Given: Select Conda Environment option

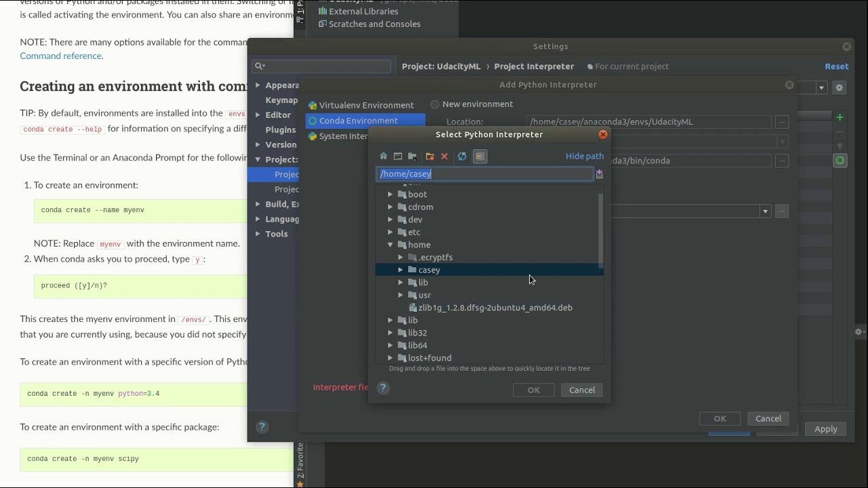Looking at the screenshot, I should point(365,121).
